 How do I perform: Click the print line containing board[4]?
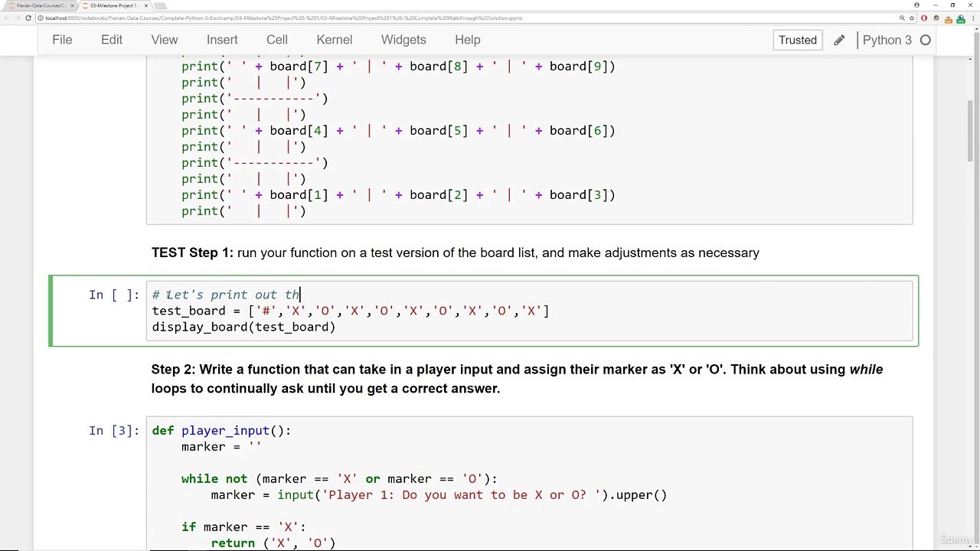(x=398, y=130)
